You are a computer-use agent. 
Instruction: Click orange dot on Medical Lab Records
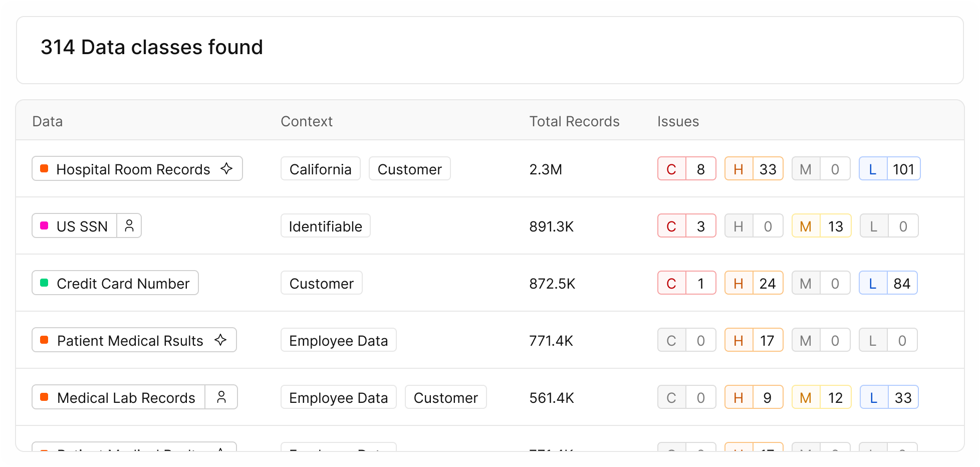[x=44, y=397]
